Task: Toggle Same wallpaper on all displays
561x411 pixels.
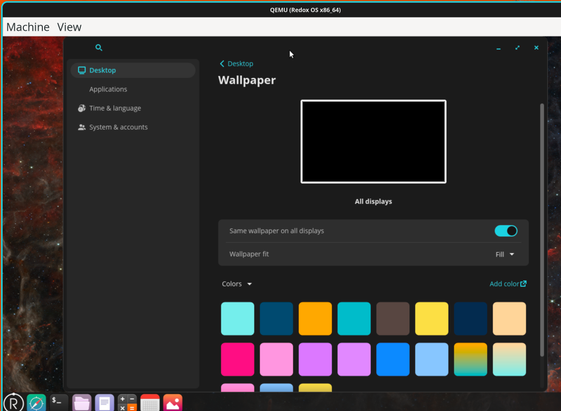Action: point(506,231)
